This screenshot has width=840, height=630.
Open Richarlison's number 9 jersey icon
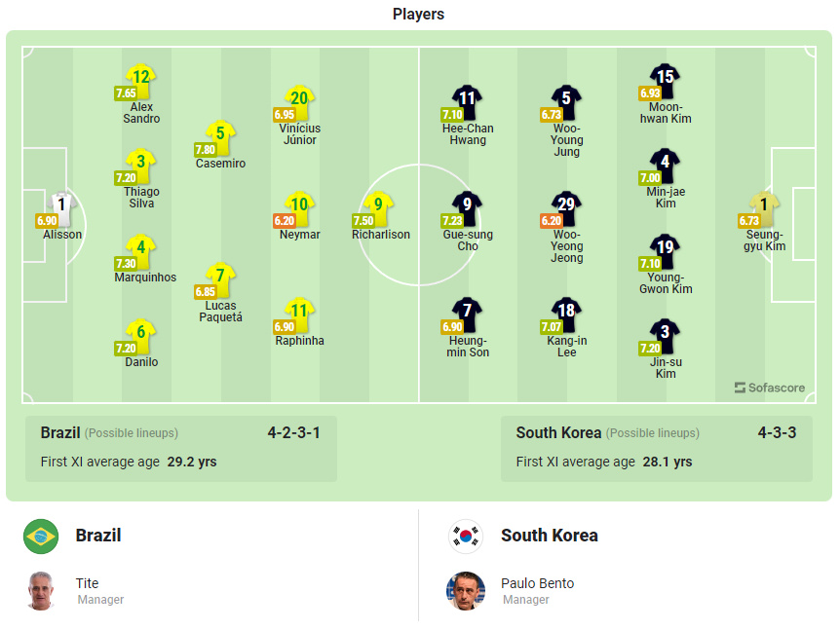pos(379,205)
